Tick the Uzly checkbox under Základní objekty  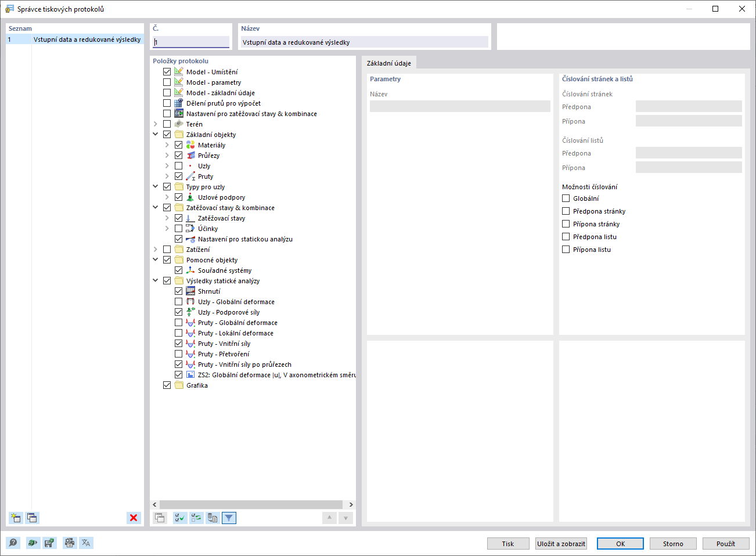[x=179, y=166]
